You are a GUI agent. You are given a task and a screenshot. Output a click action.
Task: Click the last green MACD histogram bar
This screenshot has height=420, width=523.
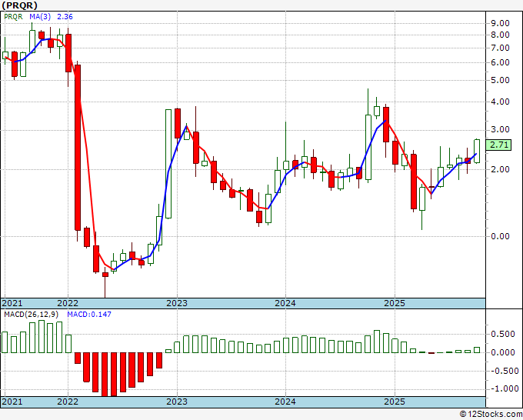pos(477,350)
